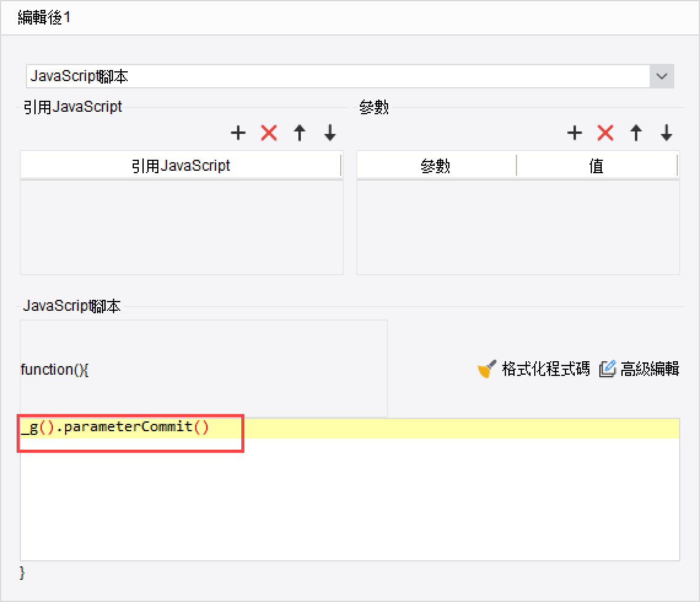Click the move-down arrow above the 參數 table
Image resolution: width=700 pixels, height=602 pixels.
point(666,133)
